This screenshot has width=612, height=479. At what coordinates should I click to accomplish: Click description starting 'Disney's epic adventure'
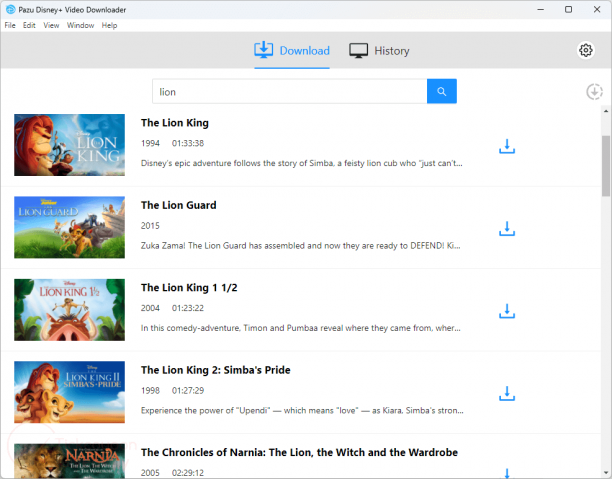tap(301, 163)
